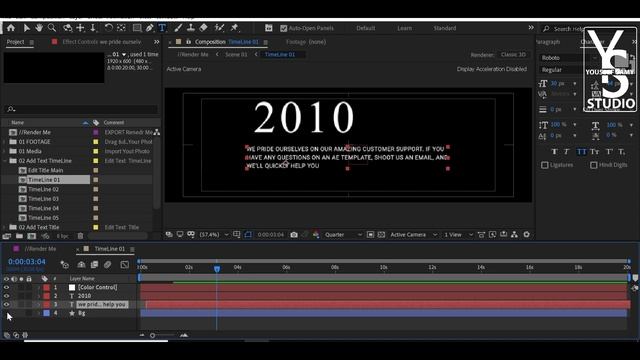Open the Paragraph panel tab
The height and width of the screenshot is (360, 640).
pyautogui.click(x=547, y=42)
